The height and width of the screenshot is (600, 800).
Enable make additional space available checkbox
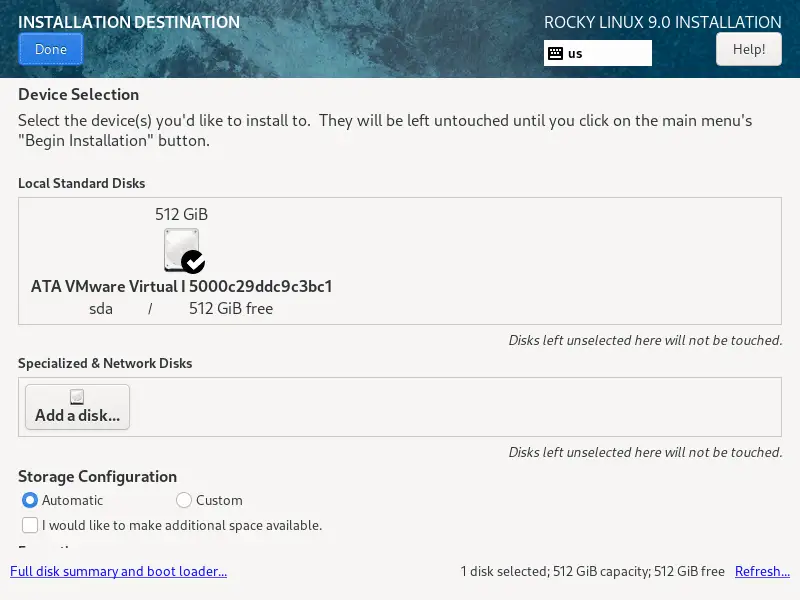pyautogui.click(x=30, y=525)
